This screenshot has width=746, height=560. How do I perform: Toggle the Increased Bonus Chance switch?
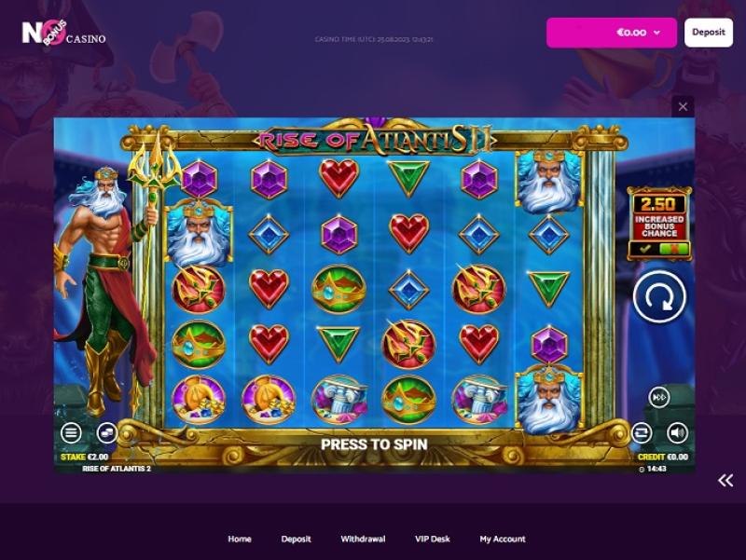[659, 248]
